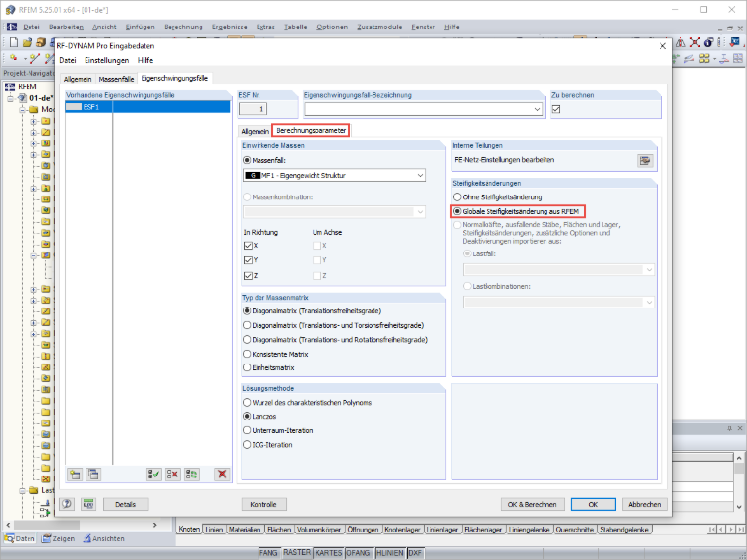Collapse the 01-de* model node in navigator
The image size is (747, 560).
point(10,99)
